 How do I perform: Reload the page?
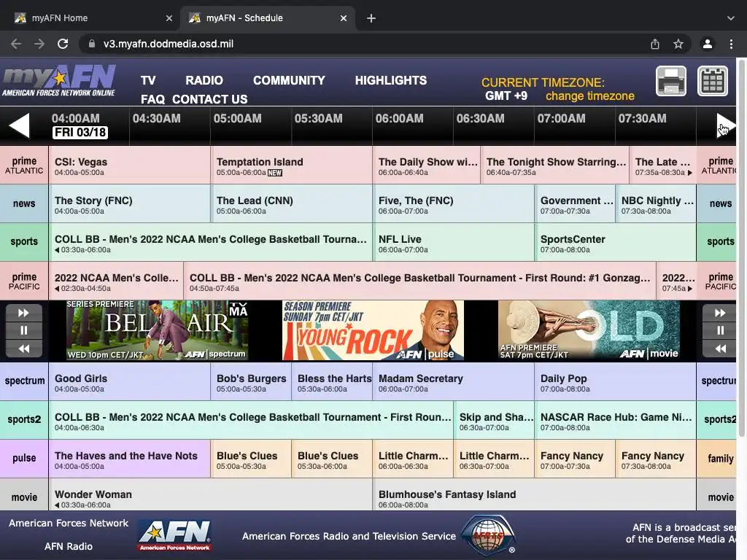[x=63, y=44]
